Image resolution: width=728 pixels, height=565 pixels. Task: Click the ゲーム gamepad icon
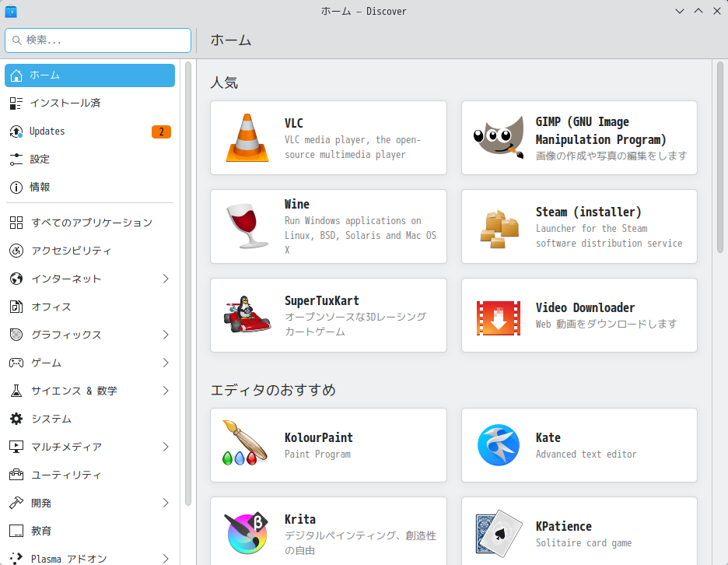(x=16, y=363)
